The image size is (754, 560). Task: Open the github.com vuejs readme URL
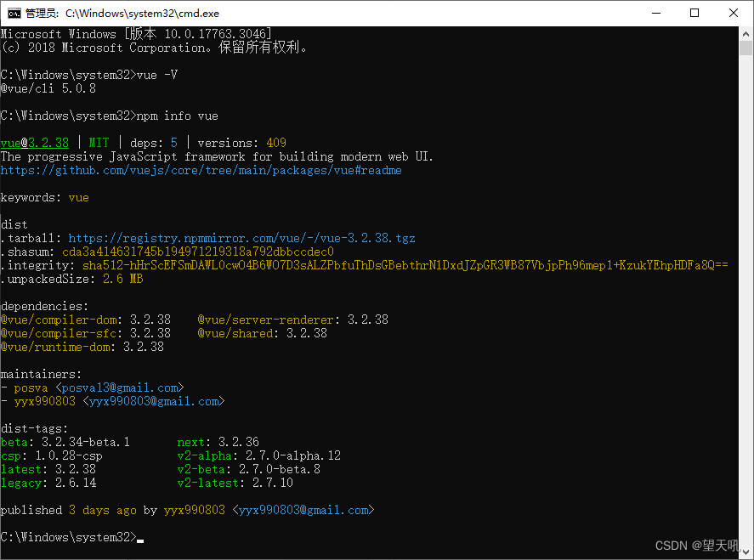[x=201, y=170]
